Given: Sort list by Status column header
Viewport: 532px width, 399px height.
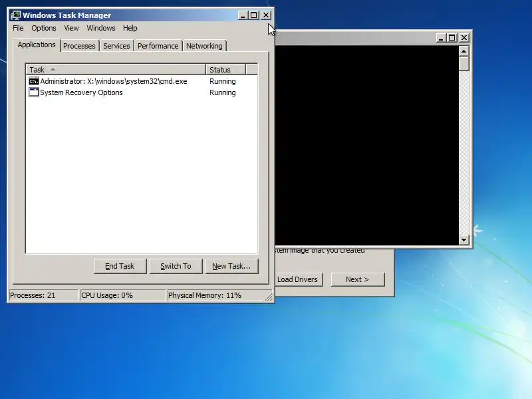Looking at the screenshot, I should pos(225,70).
